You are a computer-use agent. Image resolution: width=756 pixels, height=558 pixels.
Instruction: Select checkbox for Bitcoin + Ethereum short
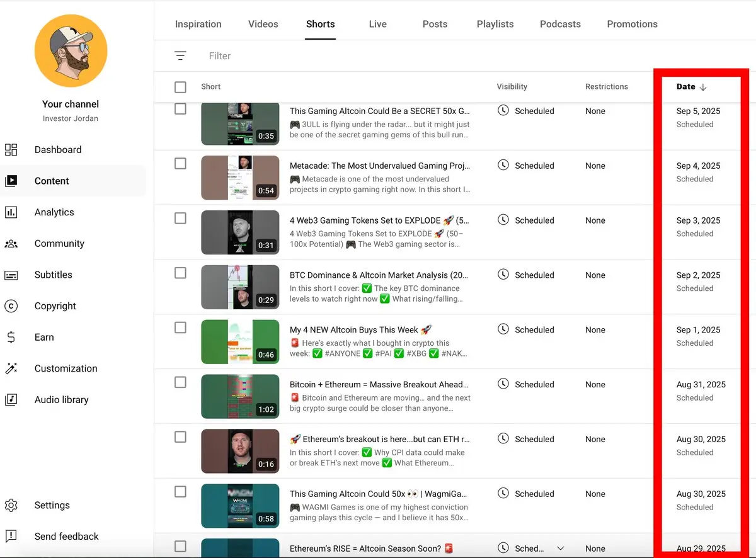click(180, 382)
